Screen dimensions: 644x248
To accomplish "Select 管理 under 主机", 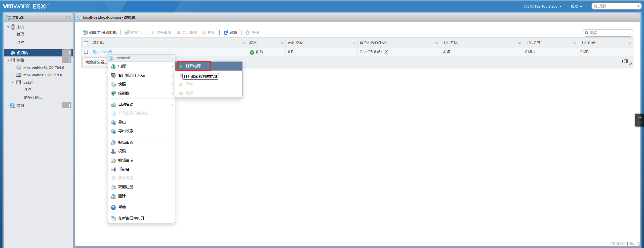I will tap(20, 34).
